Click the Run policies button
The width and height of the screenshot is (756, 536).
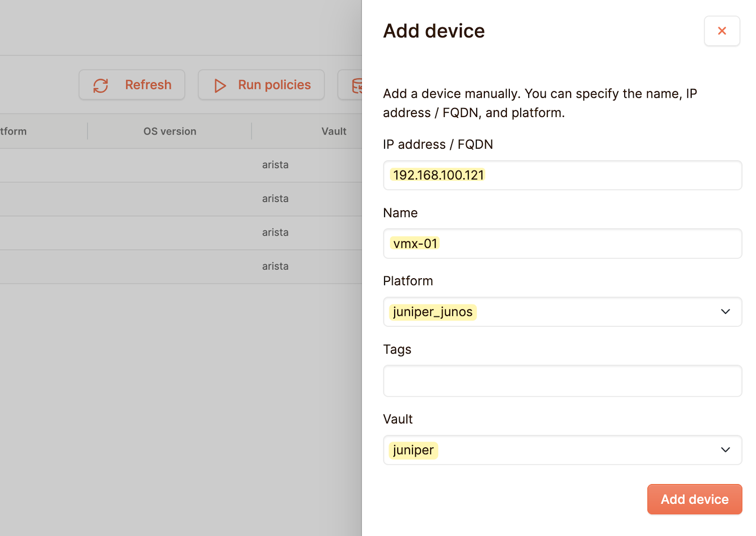pos(261,85)
